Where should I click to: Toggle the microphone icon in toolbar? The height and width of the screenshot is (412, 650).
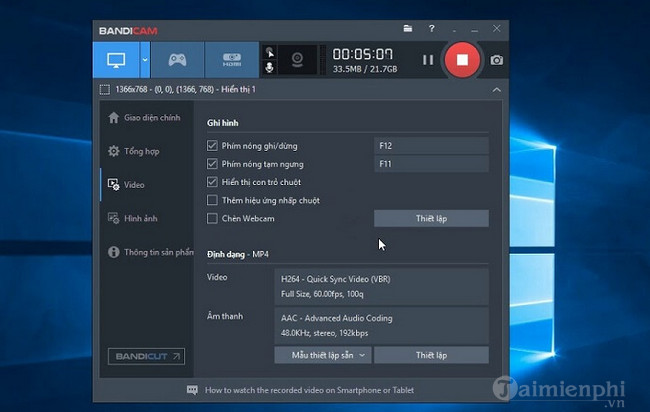(268, 69)
